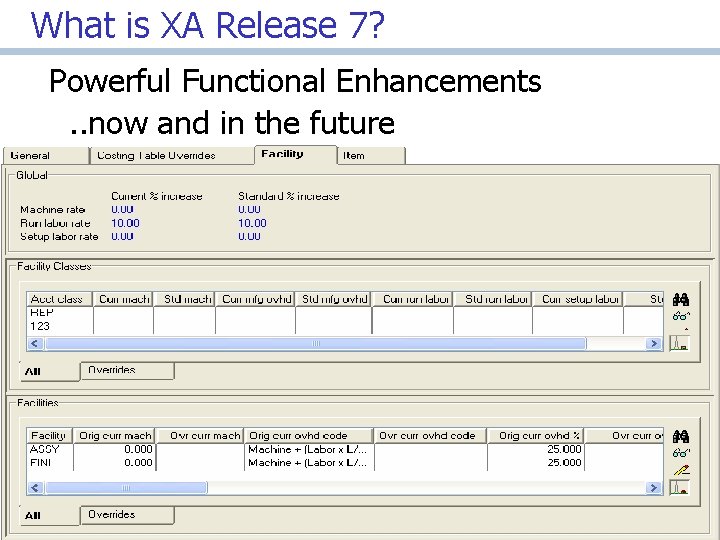This screenshot has height=540, width=720.
Task: Click binoculars search icon in Facilities section
Action: tap(681, 436)
